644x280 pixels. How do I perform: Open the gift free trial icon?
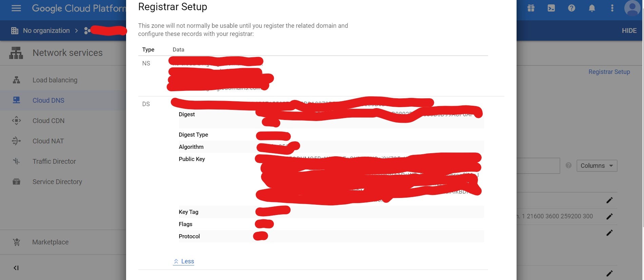click(531, 8)
